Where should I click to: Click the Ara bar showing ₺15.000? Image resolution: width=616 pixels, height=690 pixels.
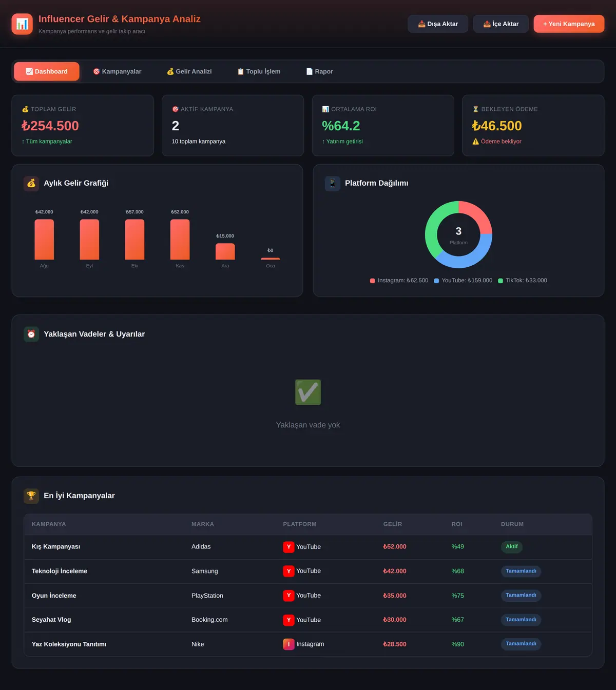pos(225,251)
